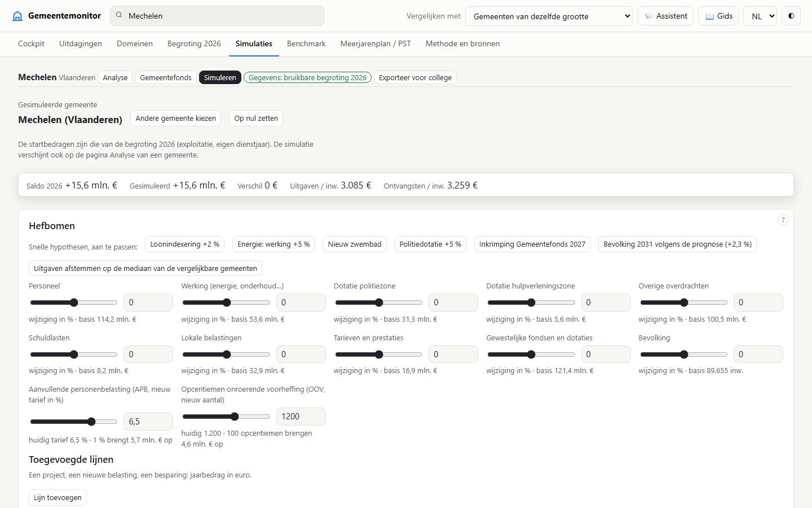This screenshot has width=812, height=508.
Task: Open the Benchmark tab
Action: (x=306, y=43)
